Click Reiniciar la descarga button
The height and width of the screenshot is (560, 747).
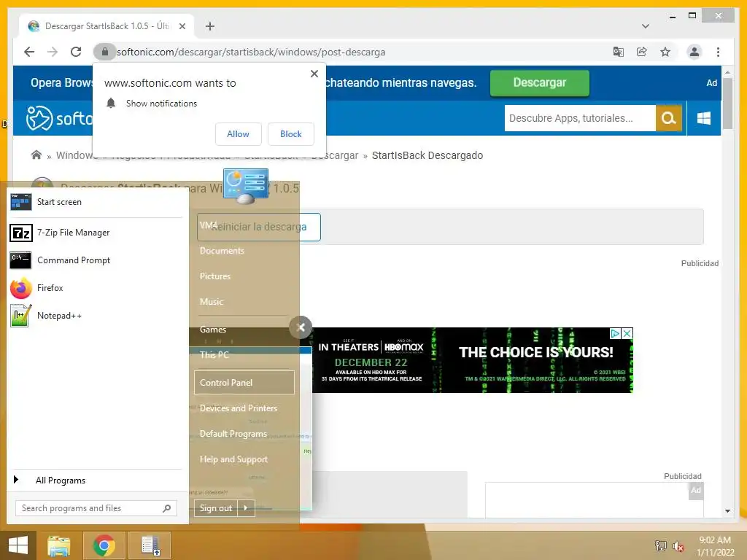[x=259, y=227]
